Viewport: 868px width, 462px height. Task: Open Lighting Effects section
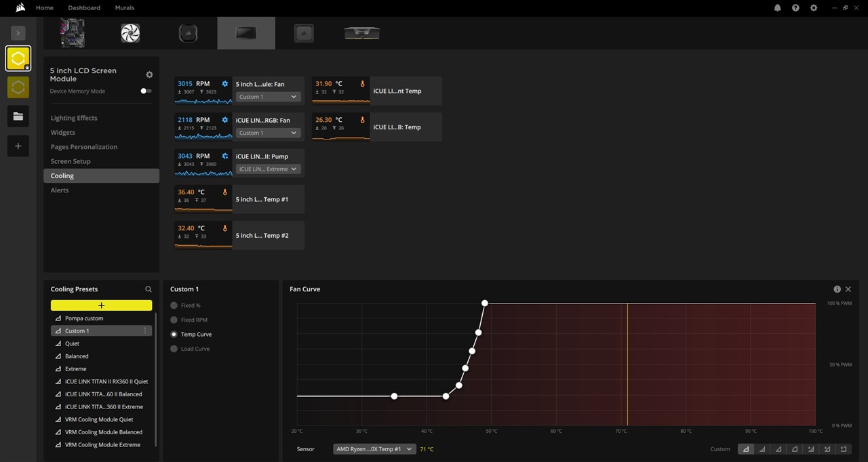tap(74, 118)
